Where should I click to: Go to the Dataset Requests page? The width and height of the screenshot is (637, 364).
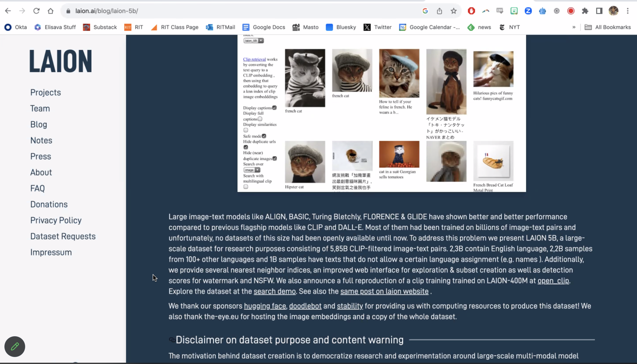(x=63, y=236)
